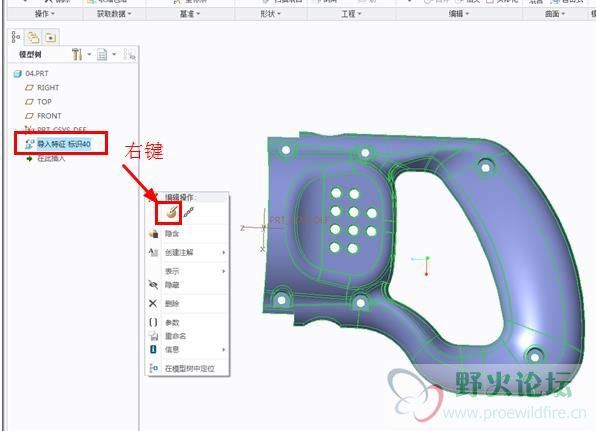Open the Model Tree tab icon

point(16,37)
